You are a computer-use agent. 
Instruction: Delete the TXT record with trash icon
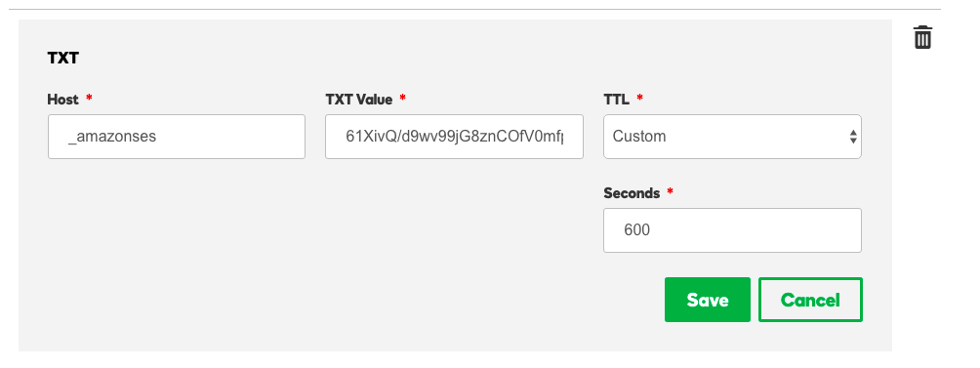coord(922,37)
